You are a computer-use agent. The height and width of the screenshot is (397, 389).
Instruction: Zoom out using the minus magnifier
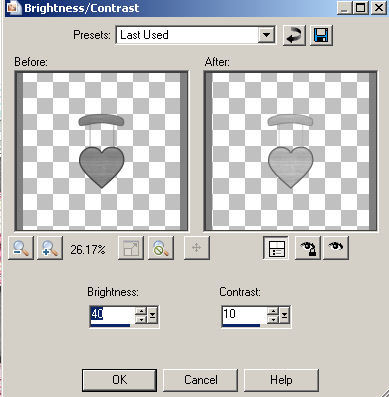[21, 248]
